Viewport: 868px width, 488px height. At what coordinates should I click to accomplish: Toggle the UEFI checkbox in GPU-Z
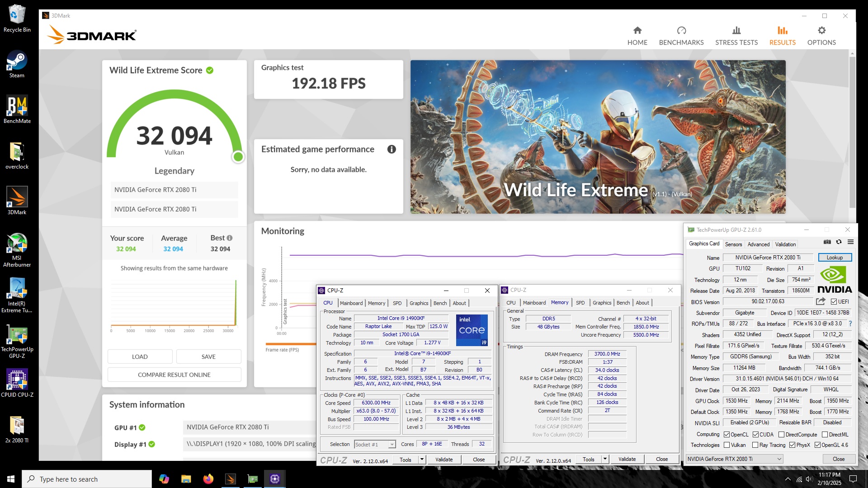click(x=834, y=302)
